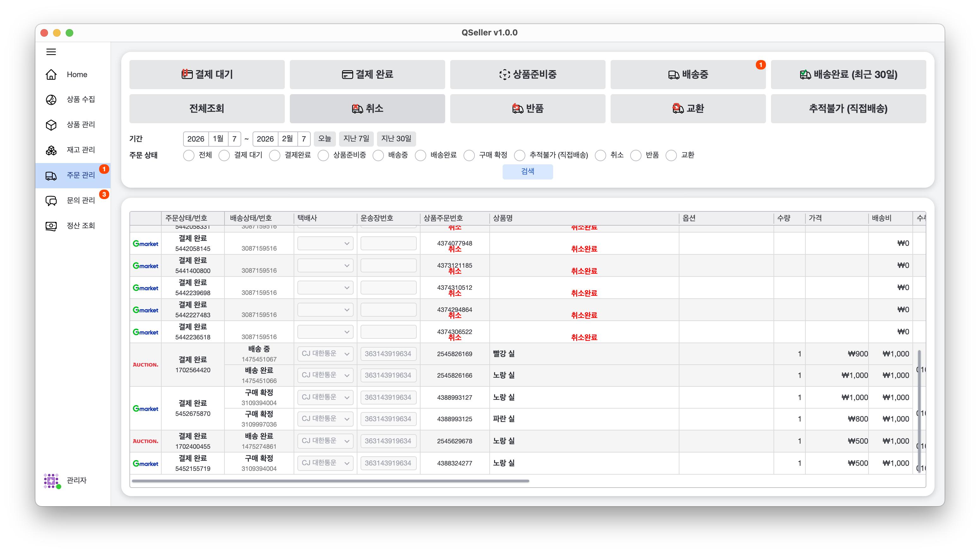Select the 추적불가 (직접배송) status radio

pos(520,155)
